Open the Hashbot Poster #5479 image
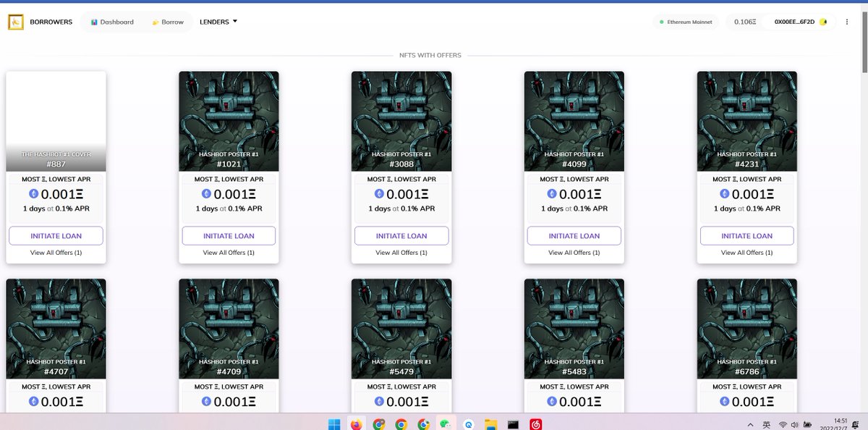The image size is (868, 430). [x=401, y=329]
